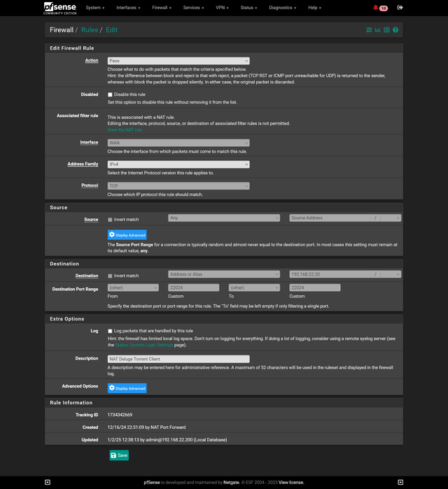The image size is (448, 489).
Task: Open the Services menu
Action: point(193,8)
